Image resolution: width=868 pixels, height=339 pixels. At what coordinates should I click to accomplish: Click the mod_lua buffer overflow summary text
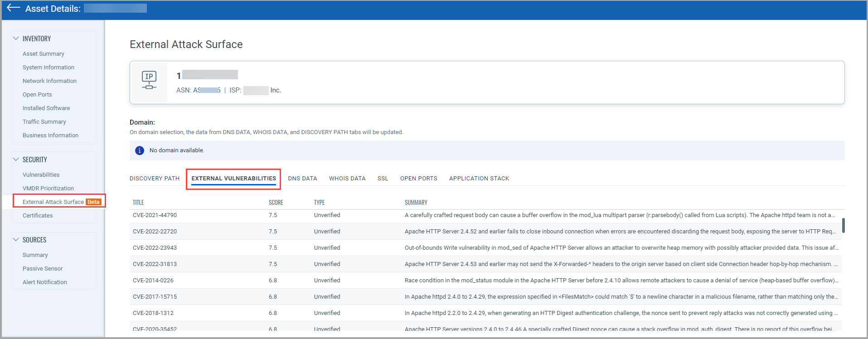[x=620, y=215]
